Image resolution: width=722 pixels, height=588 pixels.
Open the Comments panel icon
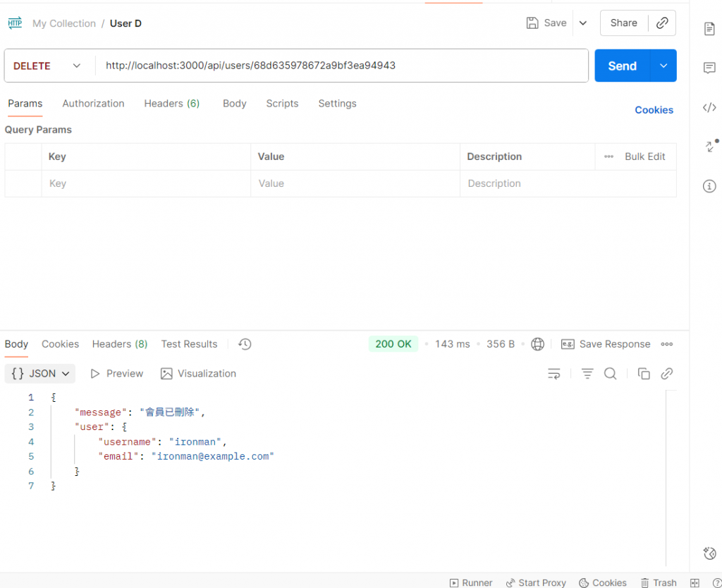point(709,68)
